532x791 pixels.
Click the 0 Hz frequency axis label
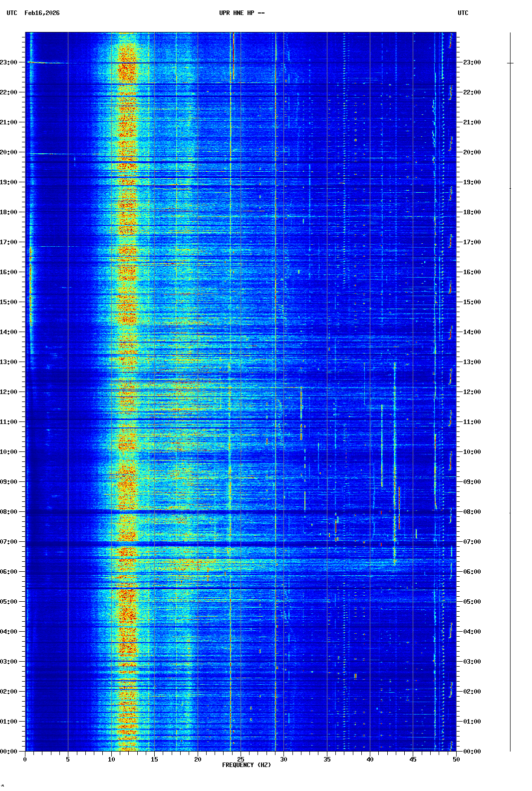coord(25,760)
